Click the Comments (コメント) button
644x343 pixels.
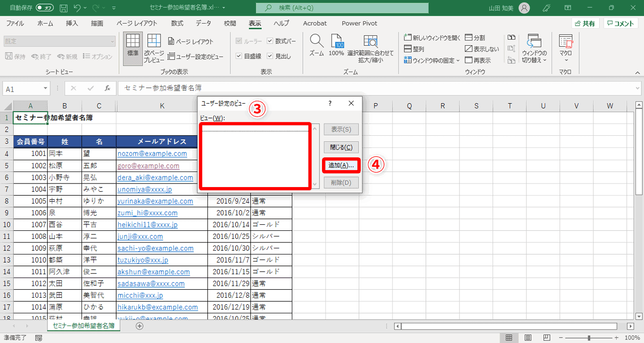(621, 24)
